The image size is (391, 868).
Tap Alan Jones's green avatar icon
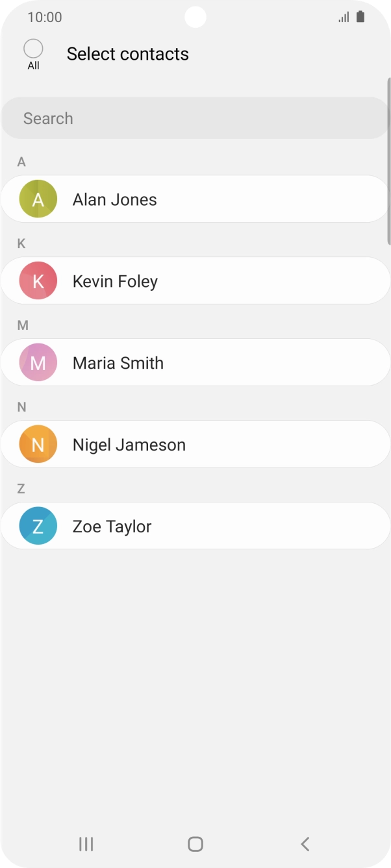pyautogui.click(x=38, y=199)
